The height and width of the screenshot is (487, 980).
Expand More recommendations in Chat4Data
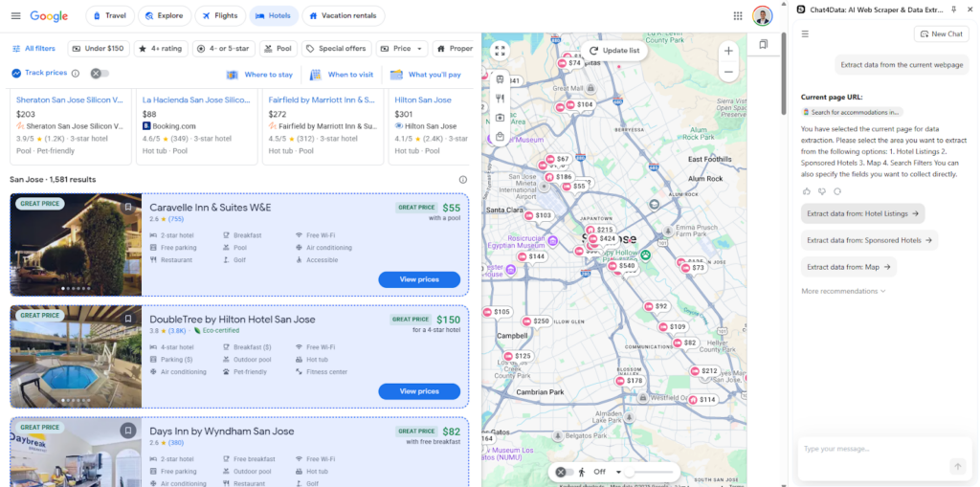[843, 291]
